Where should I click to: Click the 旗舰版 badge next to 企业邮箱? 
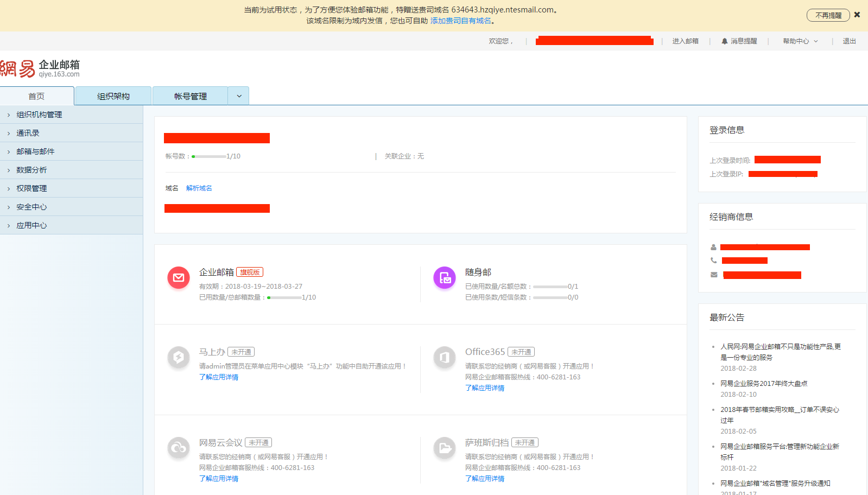pos(250,272)
